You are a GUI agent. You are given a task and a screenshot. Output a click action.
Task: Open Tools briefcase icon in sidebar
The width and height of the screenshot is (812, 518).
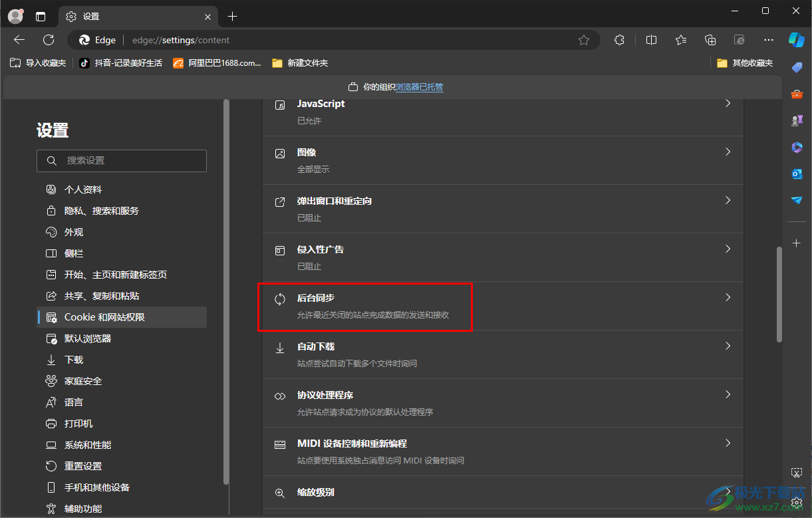(x=797, y=94)
